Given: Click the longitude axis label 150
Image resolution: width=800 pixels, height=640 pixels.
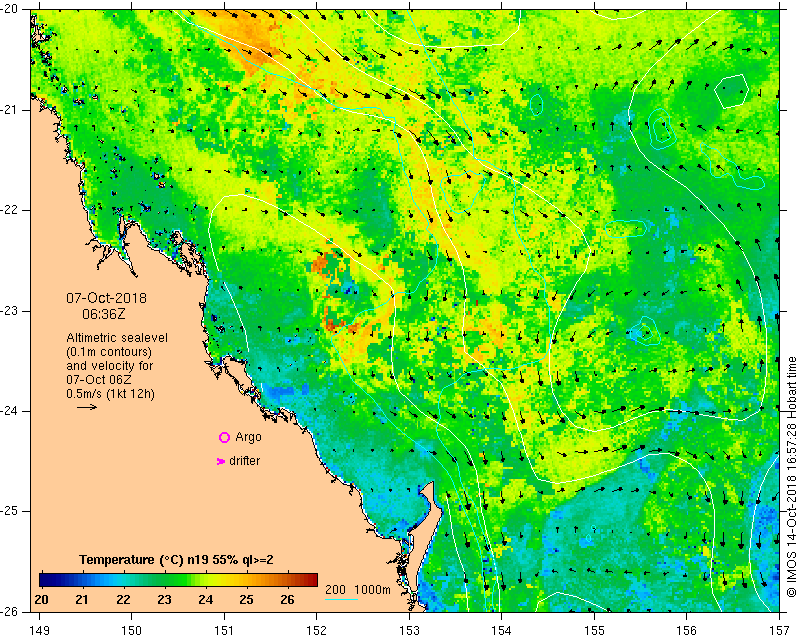Looking at the screenshot, I should [x=132, y=631].
